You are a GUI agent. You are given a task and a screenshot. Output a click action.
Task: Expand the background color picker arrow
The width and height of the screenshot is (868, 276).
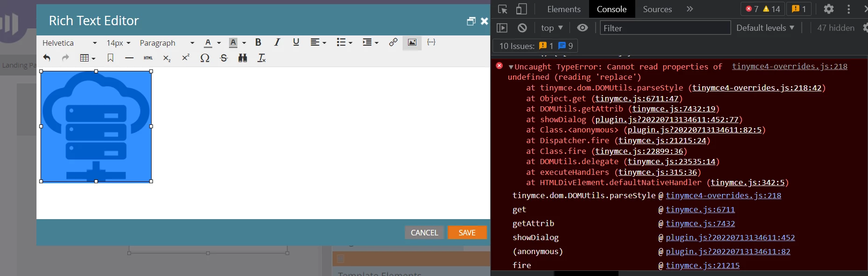tap(244, 43)
